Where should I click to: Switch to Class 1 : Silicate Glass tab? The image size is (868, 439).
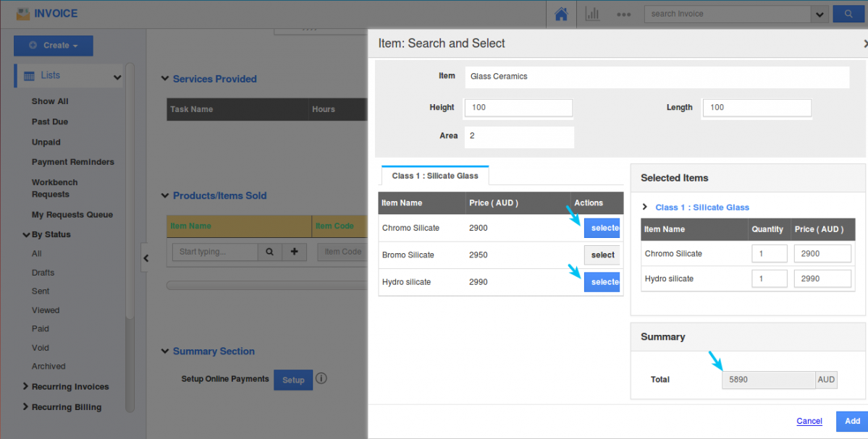(x=434, y=176)
